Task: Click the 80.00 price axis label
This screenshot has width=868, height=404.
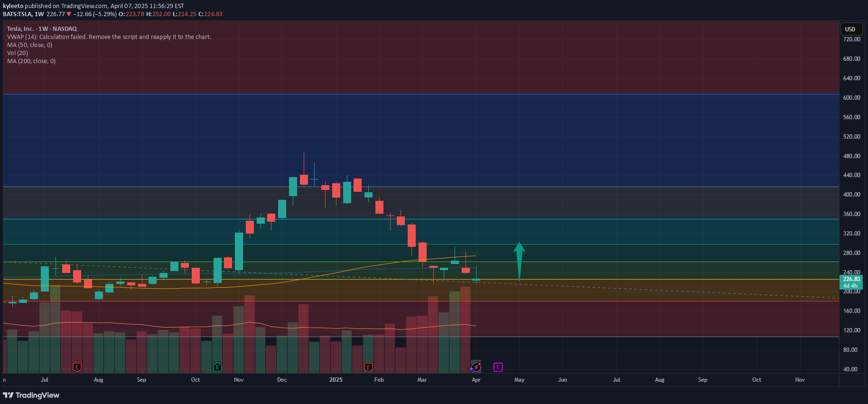Action: [x=850, y=350]
